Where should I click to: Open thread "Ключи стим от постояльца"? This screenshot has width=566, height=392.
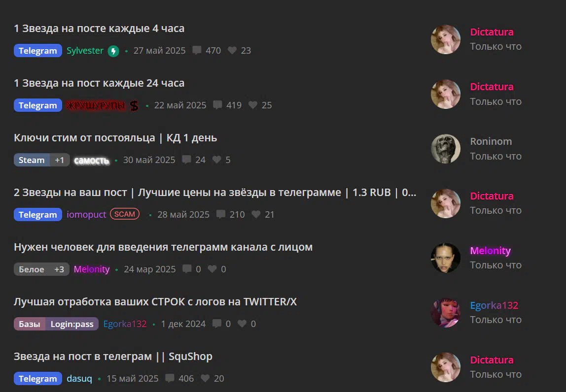[x=84, y=138]
